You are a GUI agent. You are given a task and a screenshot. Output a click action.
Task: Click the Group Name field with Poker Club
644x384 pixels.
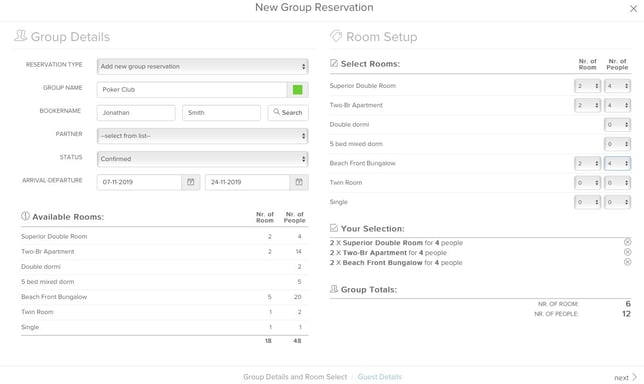click(x=192, y=90)
